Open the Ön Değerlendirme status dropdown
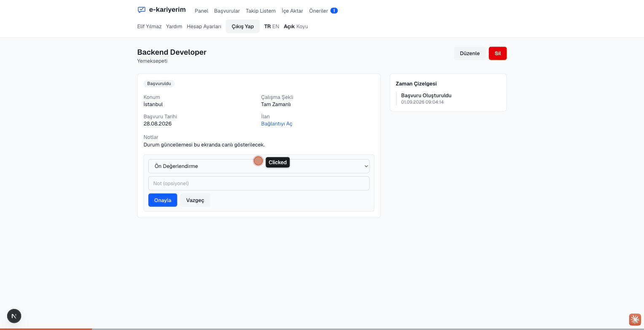The width and height of the screenshot is (644, 330). 259,166
